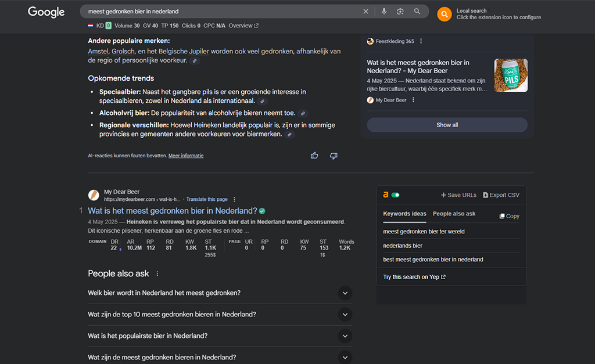595x364 pixels.
Task: Expand Welk bier wordt in Nederland het meest gedronken?
Action: [x=220, y=293]
